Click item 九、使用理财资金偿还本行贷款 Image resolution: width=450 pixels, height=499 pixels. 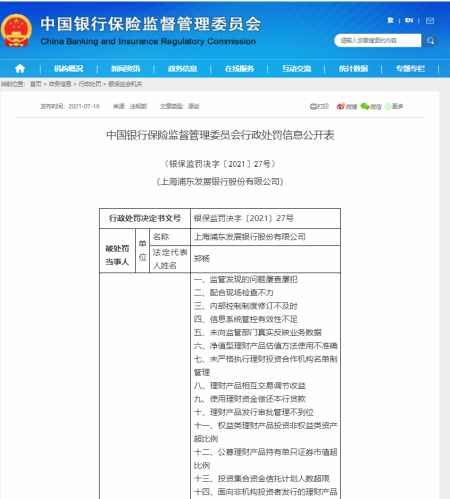tap(250, 399)
